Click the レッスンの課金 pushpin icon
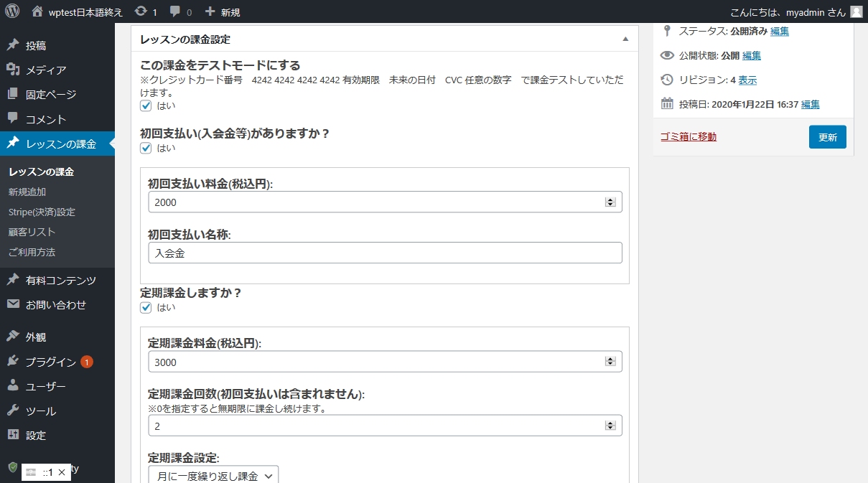868x483 pixels. click(13, 144)
